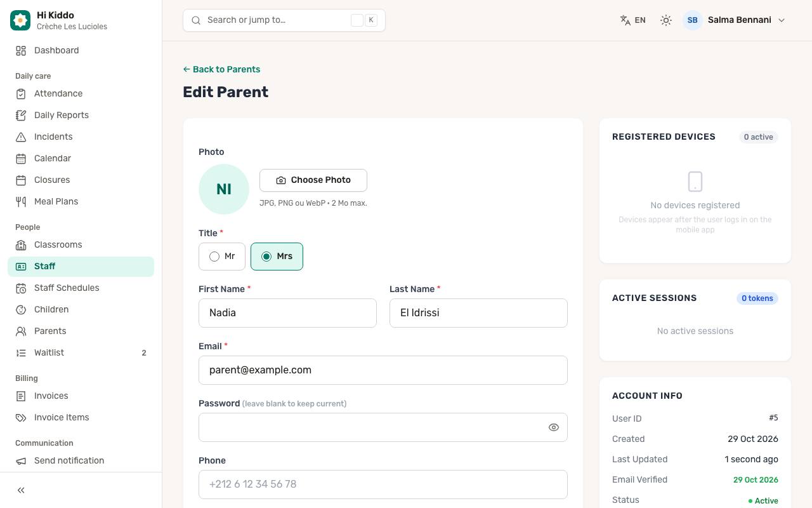This screenshot has height=508, width=812.
Task: Click the Waitlist list icon
Action: point(21,353)
